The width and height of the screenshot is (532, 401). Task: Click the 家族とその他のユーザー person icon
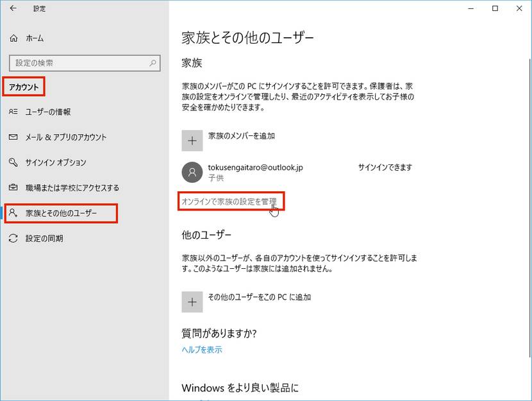pyautogui.click(x=13, y=213)
